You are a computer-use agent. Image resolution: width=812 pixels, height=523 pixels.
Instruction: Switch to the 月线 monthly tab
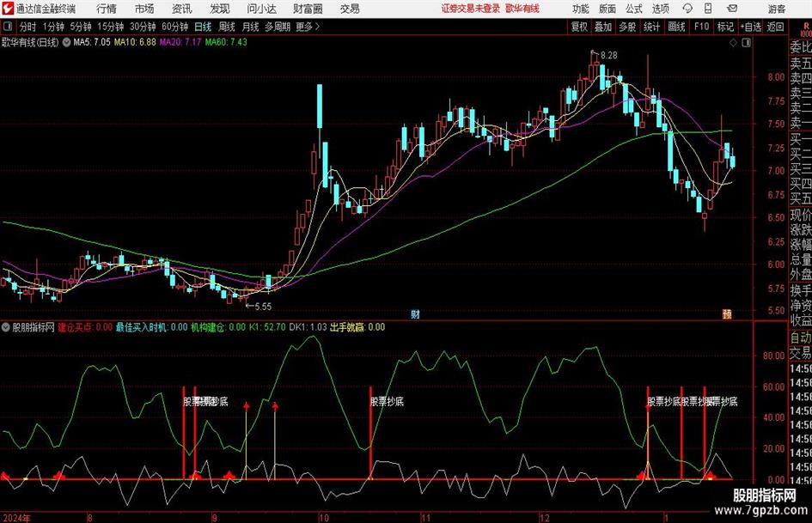click(x=251, y=27)
